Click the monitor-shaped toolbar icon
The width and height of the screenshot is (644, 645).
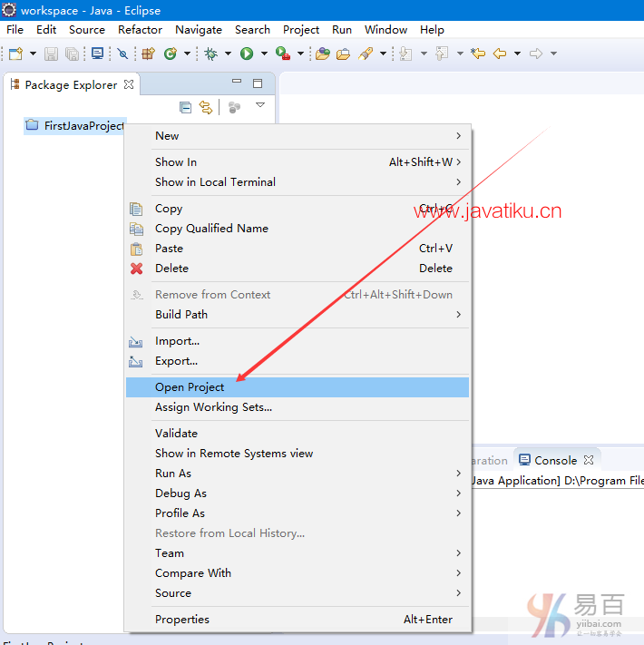coord(97,54)
